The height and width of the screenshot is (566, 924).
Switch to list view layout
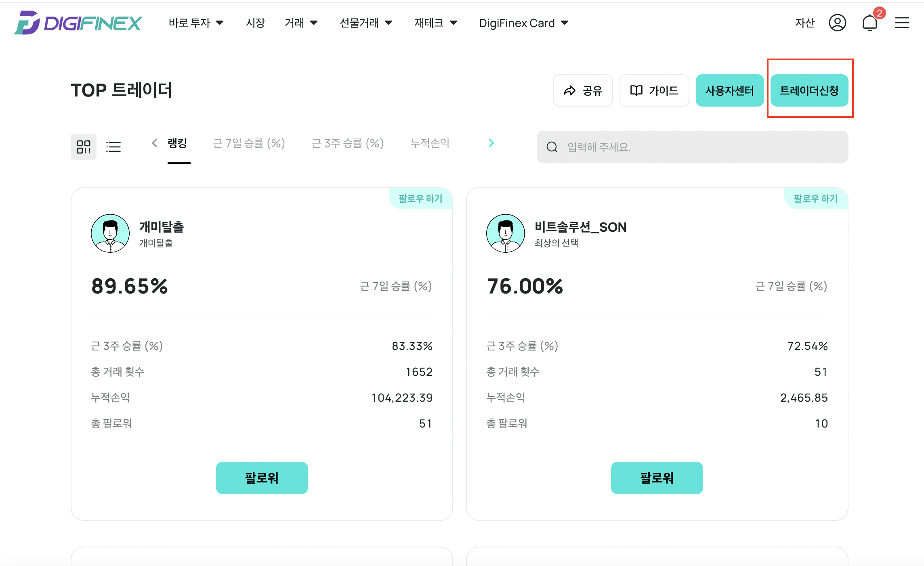[x=113, y=147]
